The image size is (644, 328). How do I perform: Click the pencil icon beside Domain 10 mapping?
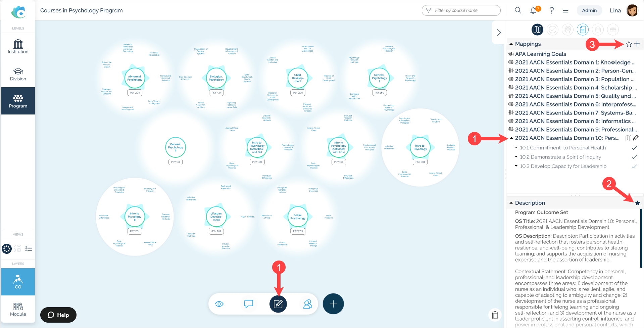click(x=636, y=138)
